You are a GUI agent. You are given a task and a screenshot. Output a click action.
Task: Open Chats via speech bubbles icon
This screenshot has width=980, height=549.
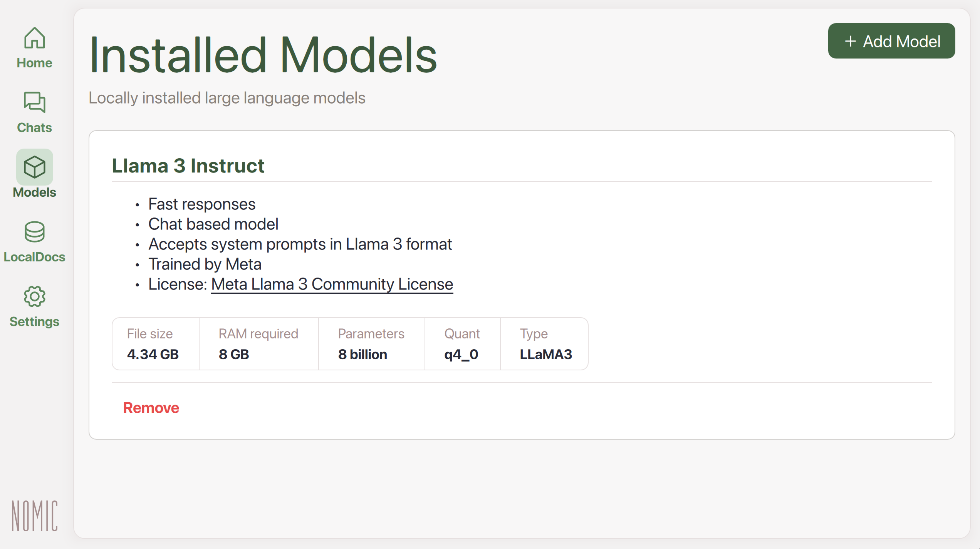[35, 102]
